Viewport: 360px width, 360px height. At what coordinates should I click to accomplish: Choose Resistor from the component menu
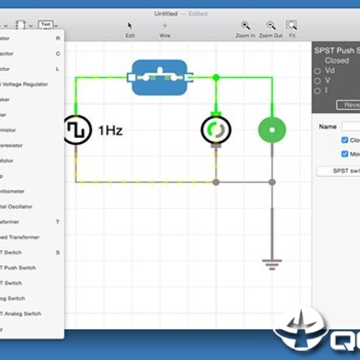32,38
